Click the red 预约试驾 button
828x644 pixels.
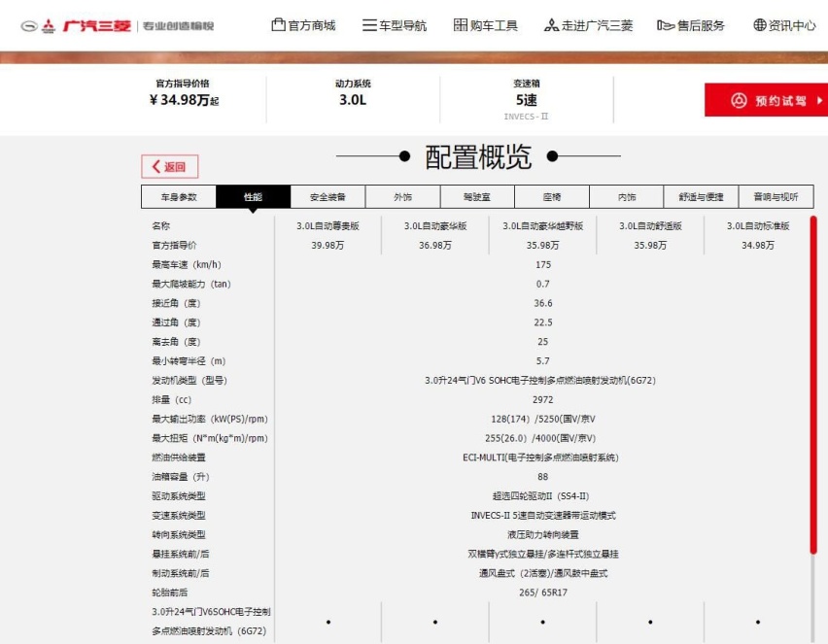766,100
